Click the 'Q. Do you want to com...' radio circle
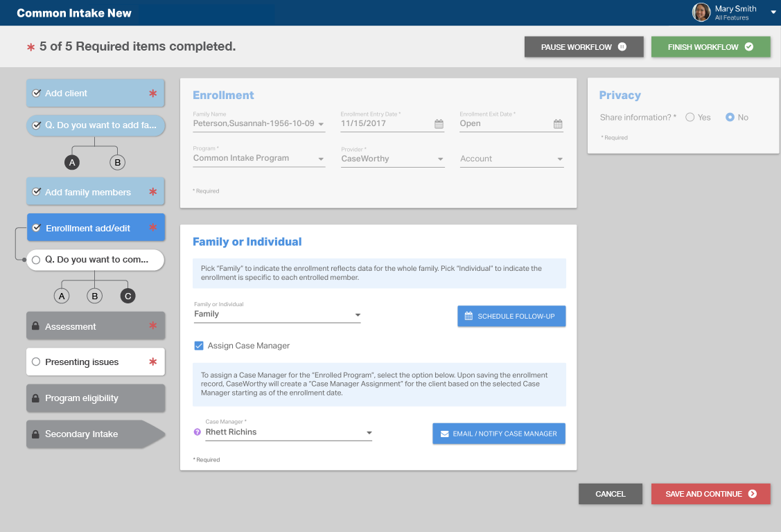This screenshot has width=781, height=532. (36, 260)
